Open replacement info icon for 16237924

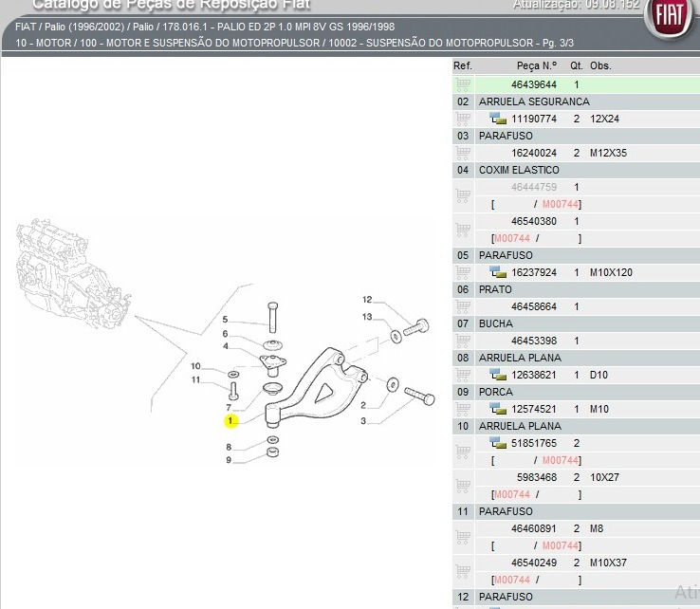(498, 272)
